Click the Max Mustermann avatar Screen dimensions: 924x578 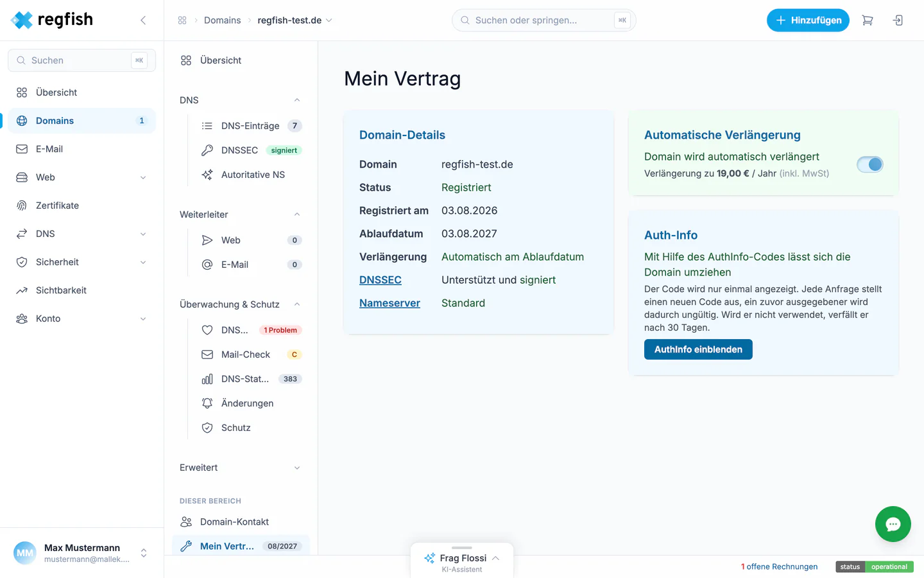(25, 553)
